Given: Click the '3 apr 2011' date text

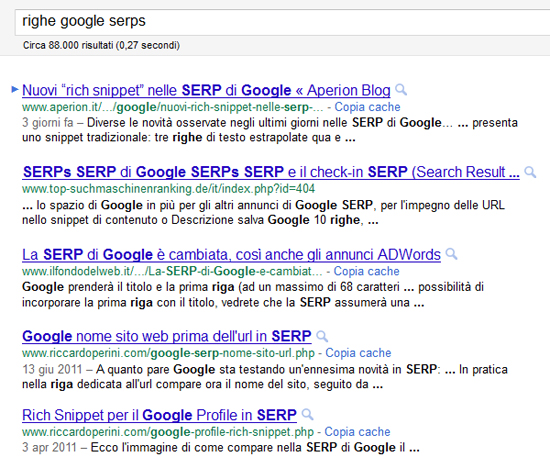Looking at the screenshot, I should coord(49,448).
